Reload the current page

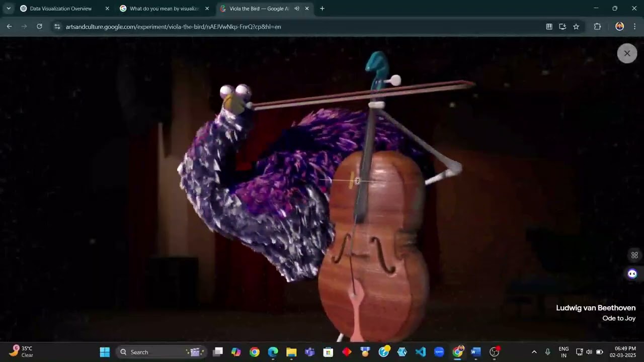[39, 27]
